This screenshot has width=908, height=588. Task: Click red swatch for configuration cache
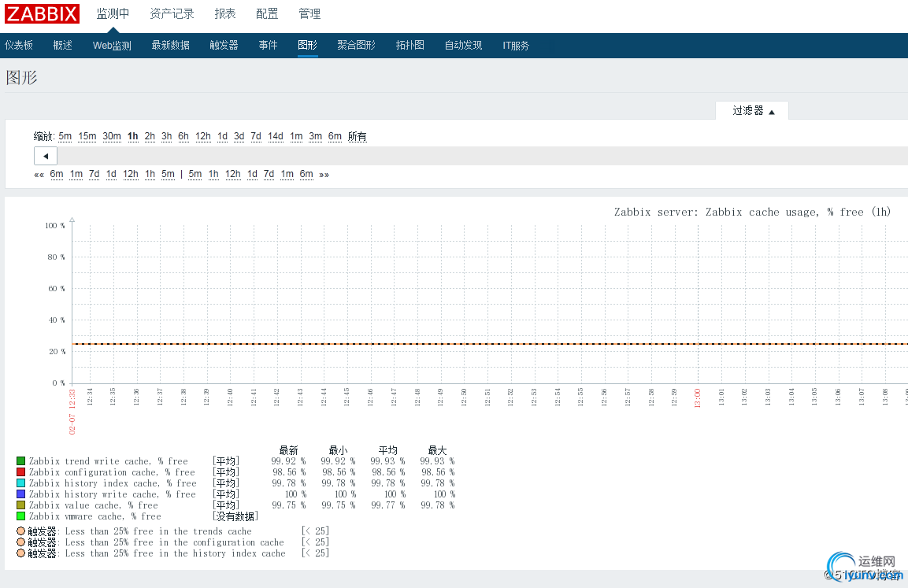20,472
